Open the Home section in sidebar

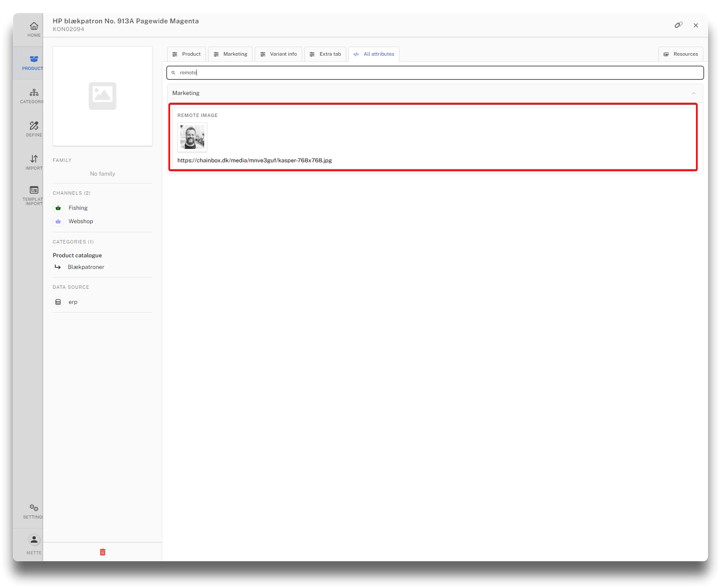click(34, 29)
